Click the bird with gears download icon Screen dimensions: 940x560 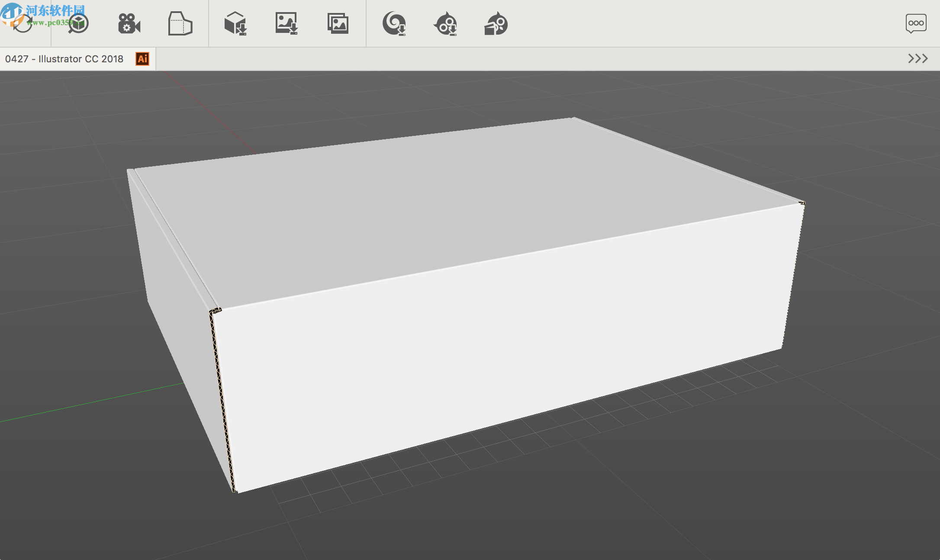446,23
